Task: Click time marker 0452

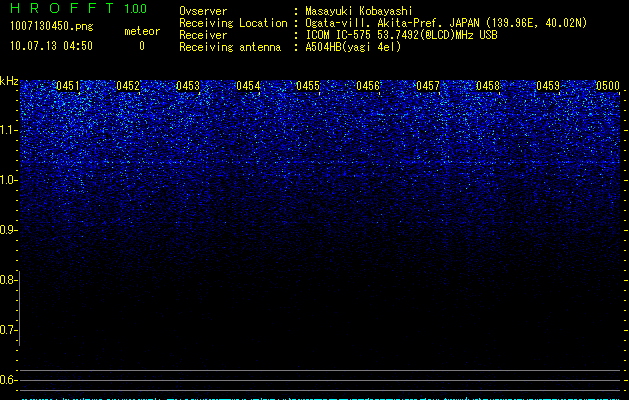Action: tap(128, 86)
